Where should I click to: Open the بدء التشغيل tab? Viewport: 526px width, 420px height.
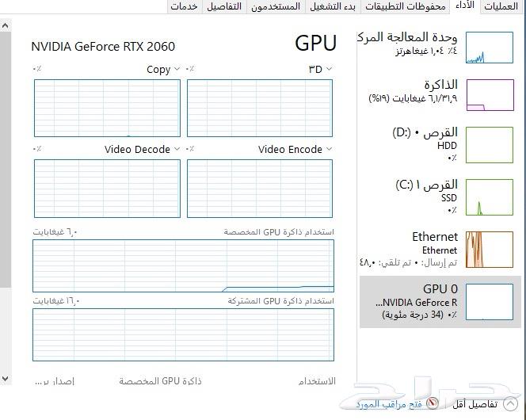click(333, 6)
